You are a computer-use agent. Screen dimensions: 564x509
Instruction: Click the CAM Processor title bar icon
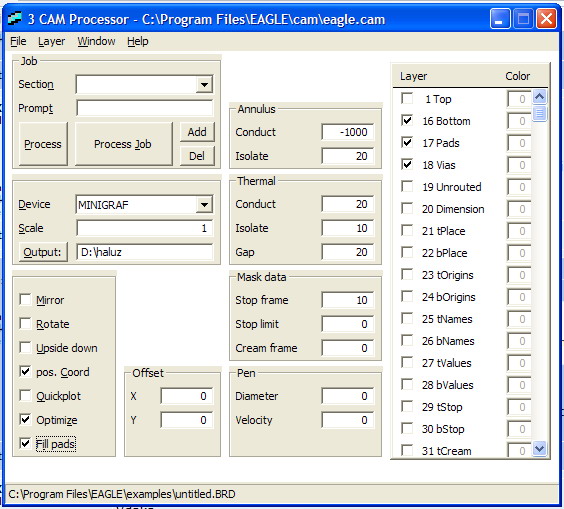15,19
